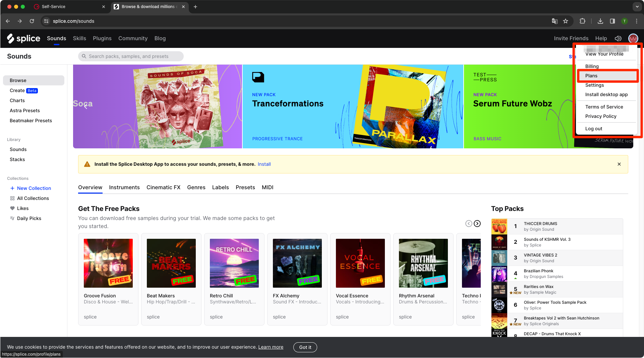Open Chrome profile avatar T
644x358 pixels.
[624, 21]
